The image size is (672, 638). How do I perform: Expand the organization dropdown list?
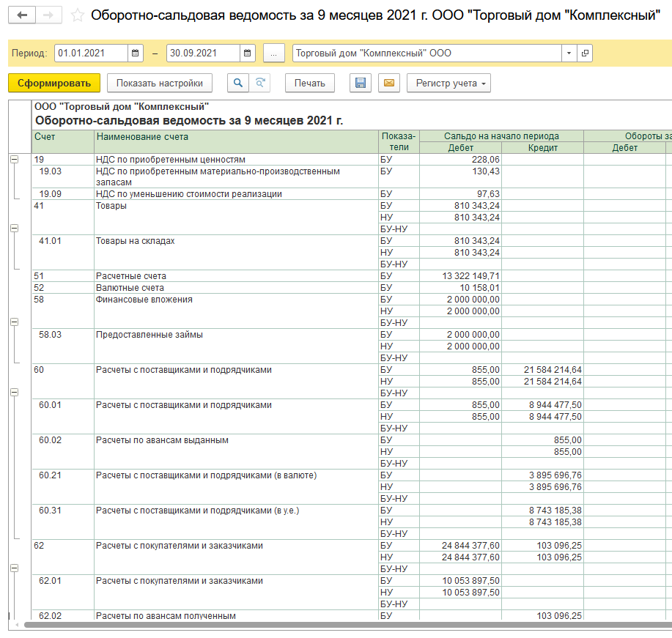tap(569, 53)
